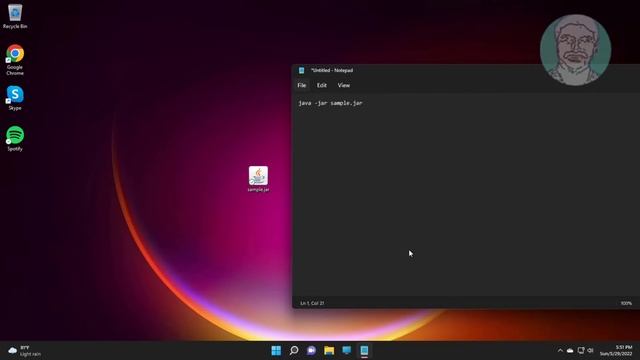Select the Skype desktop shortcut
Screen dimensions: 640x360
[15, 98]
